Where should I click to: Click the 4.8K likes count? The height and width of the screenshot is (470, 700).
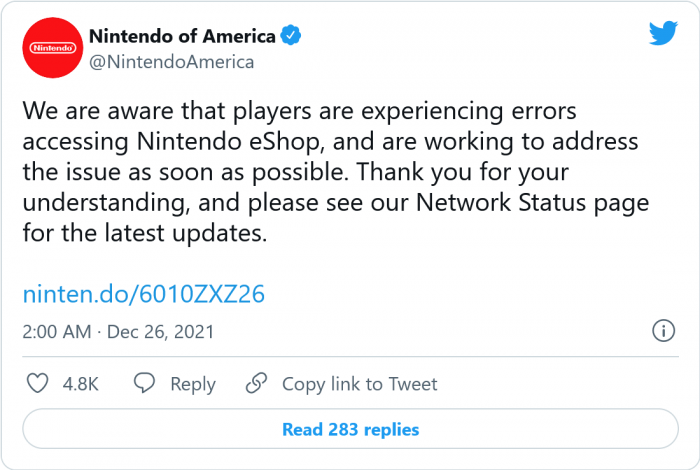tap(81, 384)
